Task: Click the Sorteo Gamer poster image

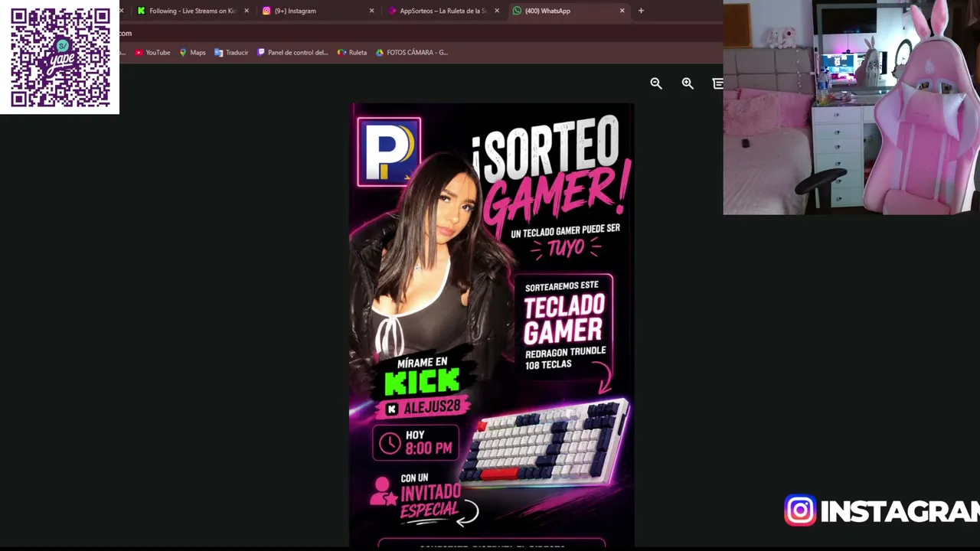Action: point(492,326)
